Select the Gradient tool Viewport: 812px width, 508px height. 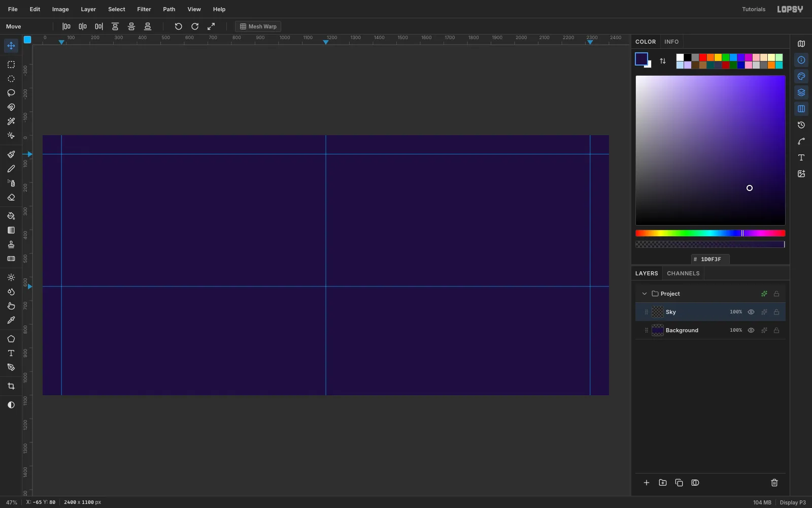(x=11, y=230)
